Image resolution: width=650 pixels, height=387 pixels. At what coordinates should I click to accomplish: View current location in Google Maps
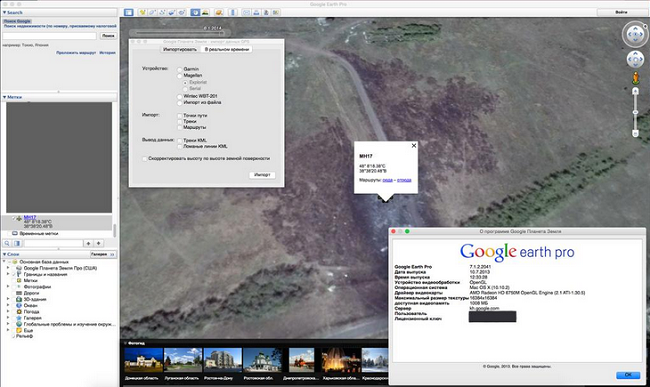click(276, 12)
